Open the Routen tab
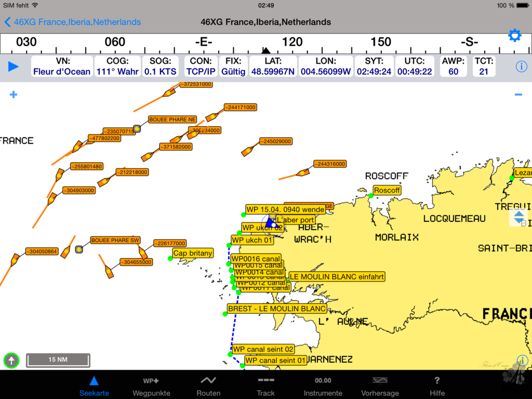The image size is (532, 399). tap(208, 386)
